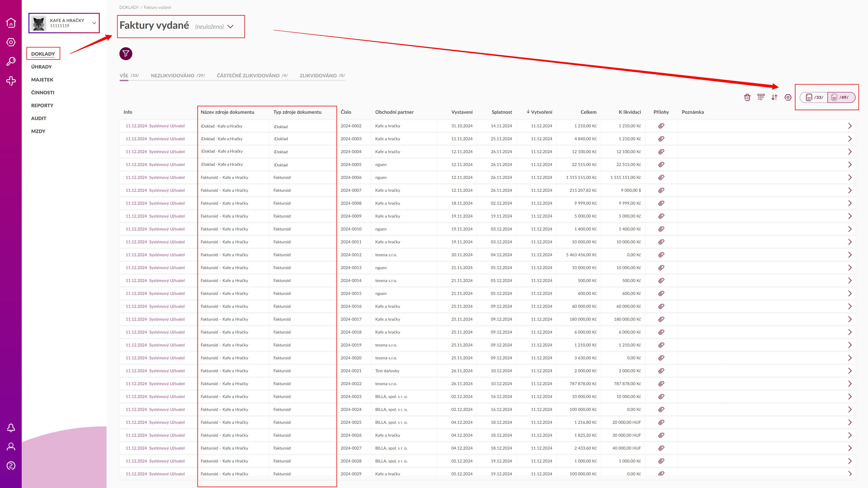The height and width of the screenshot is (488, 868).
Task: Click Vystavení column header
Action: pos(462,112)
